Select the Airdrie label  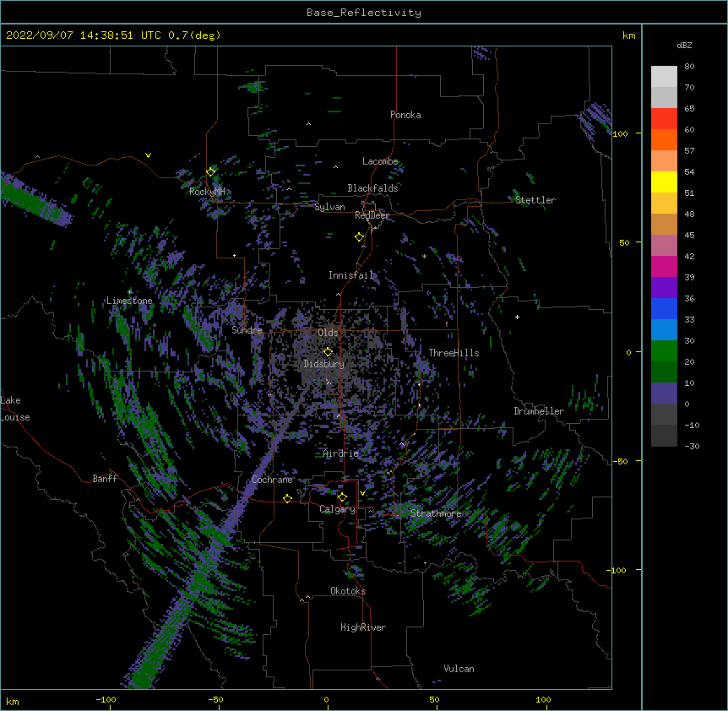coord(340,453)
